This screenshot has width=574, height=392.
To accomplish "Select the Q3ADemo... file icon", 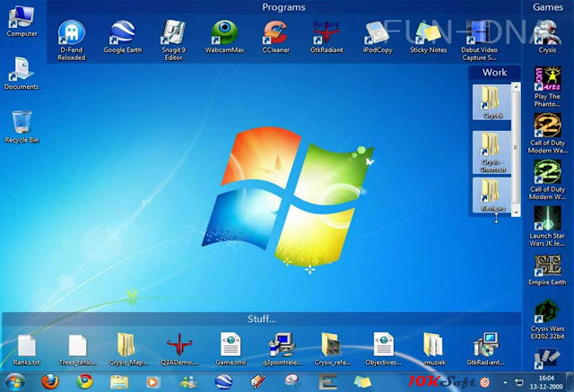I will coord(179,350).
